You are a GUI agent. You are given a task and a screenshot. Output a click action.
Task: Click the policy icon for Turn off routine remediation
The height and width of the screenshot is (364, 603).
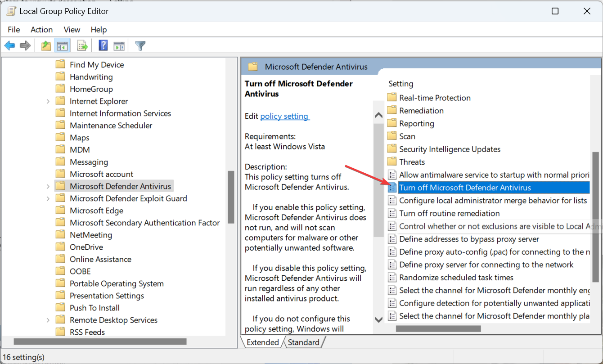click(392, 213)
